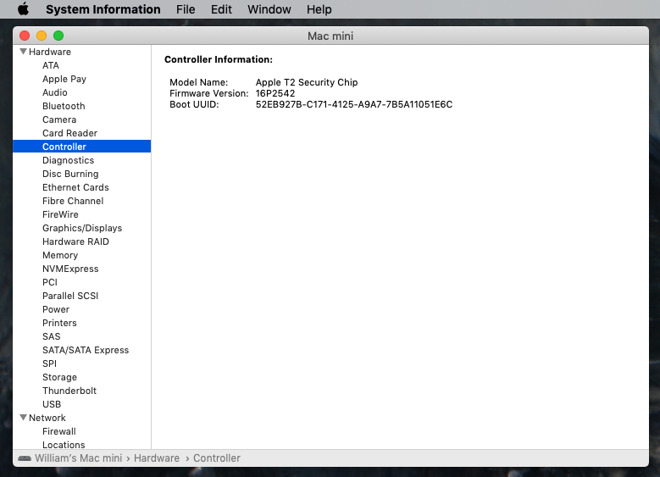The image size is (660, 477).
Task: Open the System Information menu
Action: coord(103,9)
